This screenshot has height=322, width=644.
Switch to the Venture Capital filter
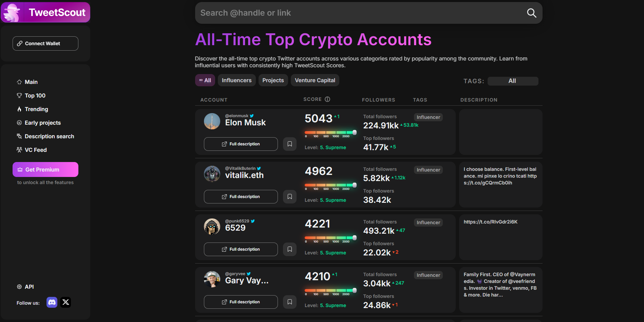click(x=315, y=80)
